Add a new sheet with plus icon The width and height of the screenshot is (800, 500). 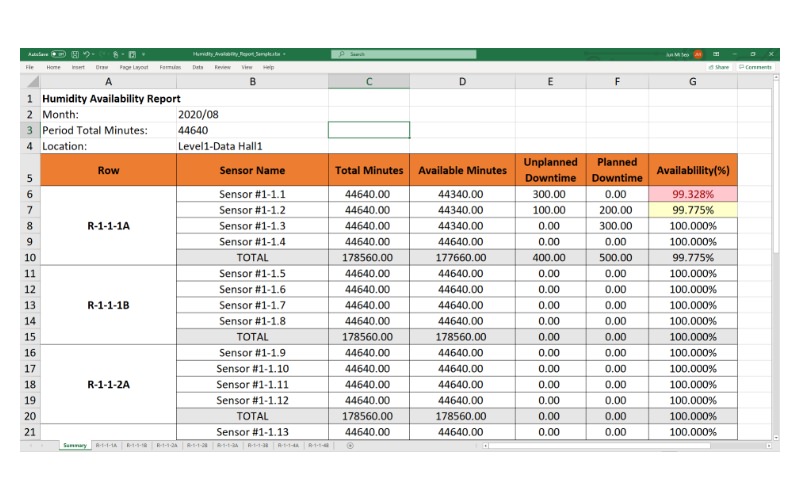click(x=349, y=445)
